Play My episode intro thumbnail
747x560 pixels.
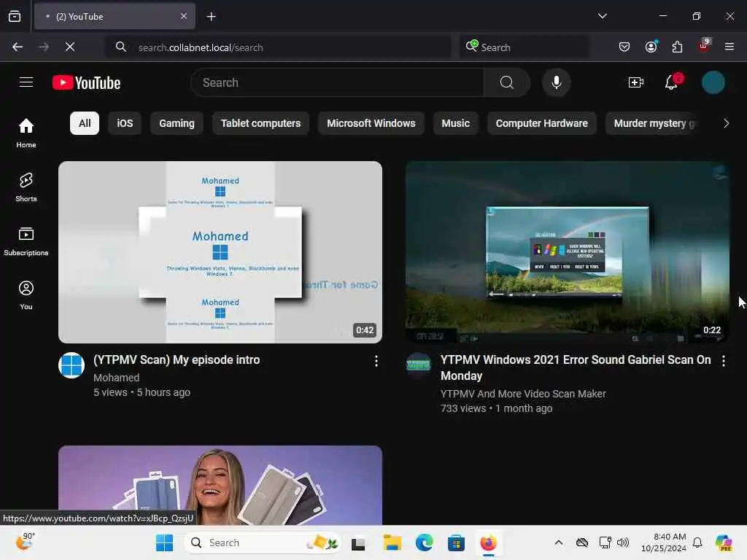click(x=220, y=252)
